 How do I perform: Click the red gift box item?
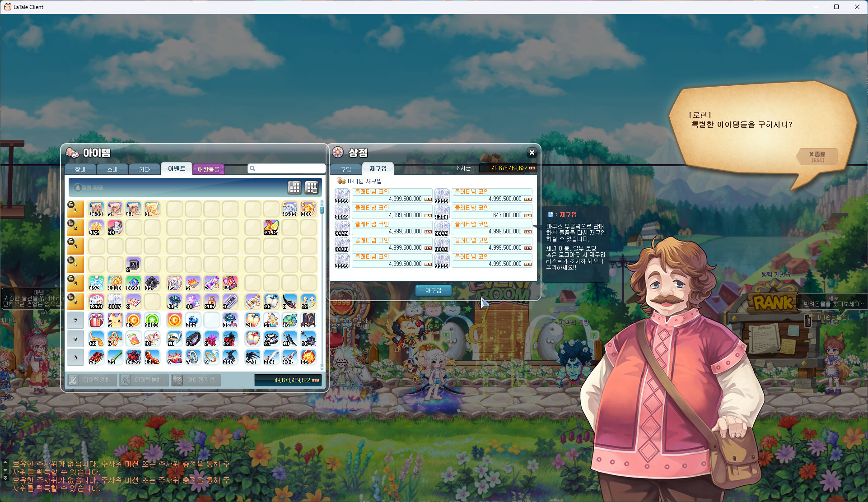96,320
